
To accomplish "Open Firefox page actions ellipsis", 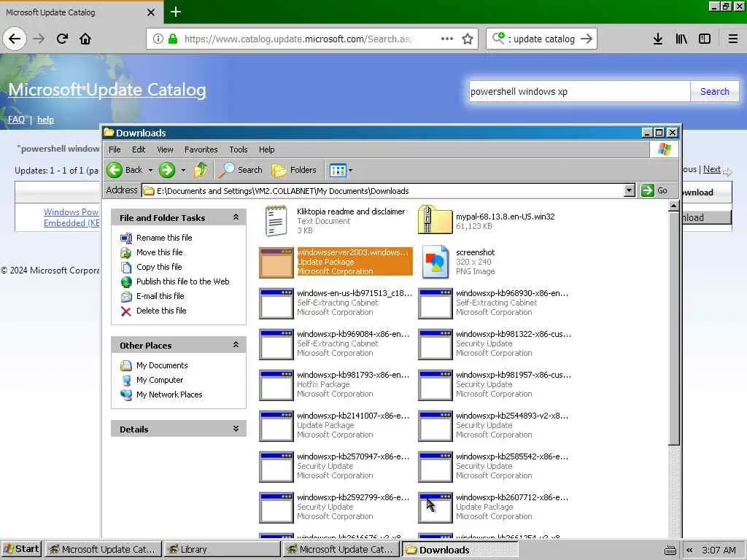I will (447, 39).
